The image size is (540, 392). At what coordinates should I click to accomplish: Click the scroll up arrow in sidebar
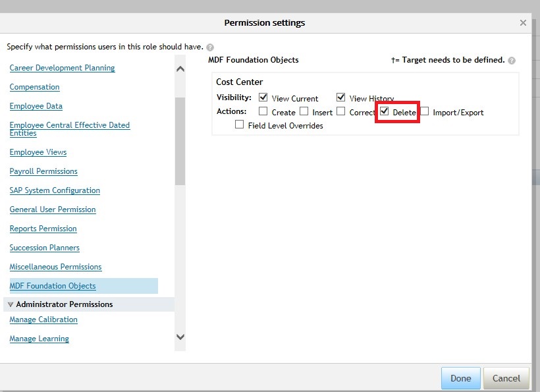pos(180,69)
